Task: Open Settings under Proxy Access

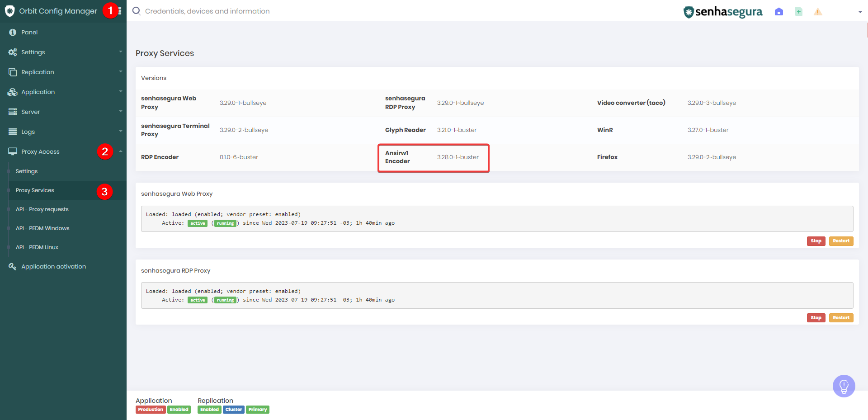Action: (x=27, y=171)
